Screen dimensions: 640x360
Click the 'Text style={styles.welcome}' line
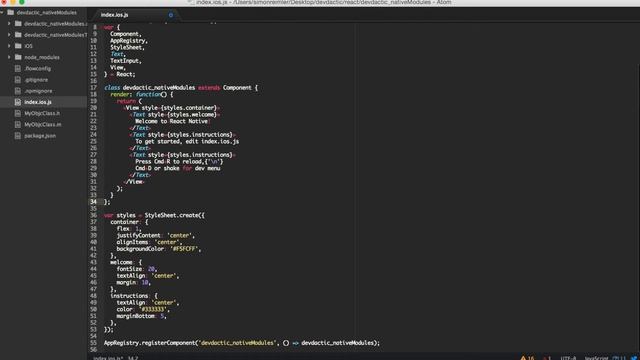(175, 115)
